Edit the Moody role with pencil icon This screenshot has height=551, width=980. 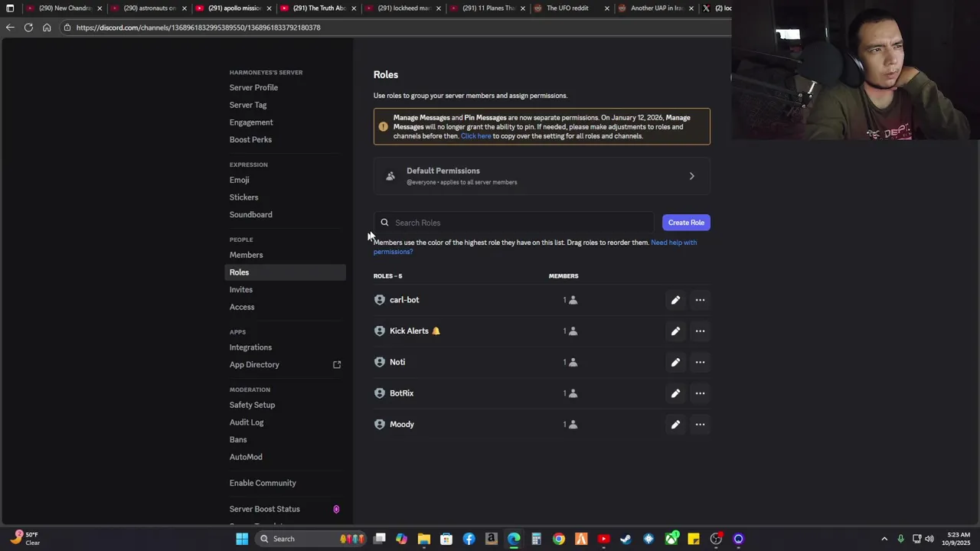tap(675, 425)
